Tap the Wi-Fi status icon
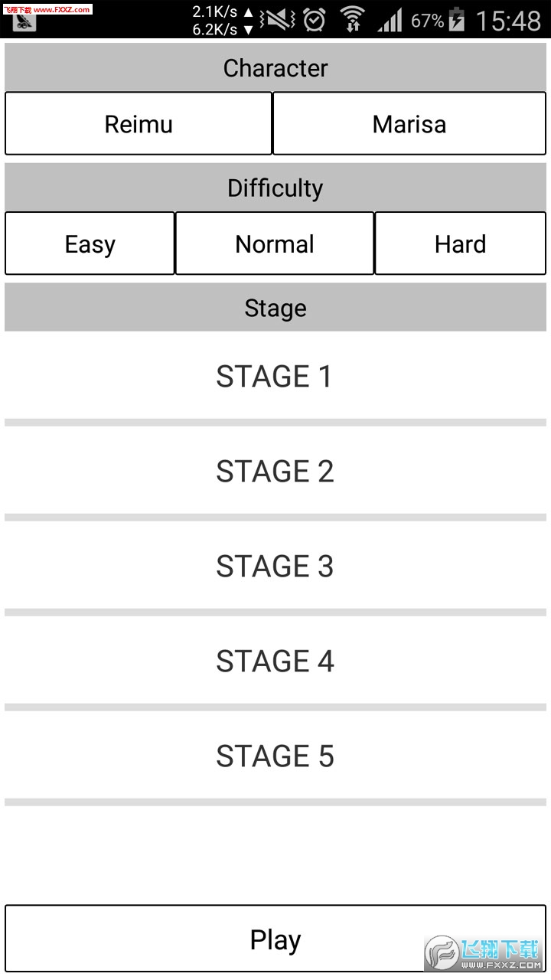 (353, 20)
